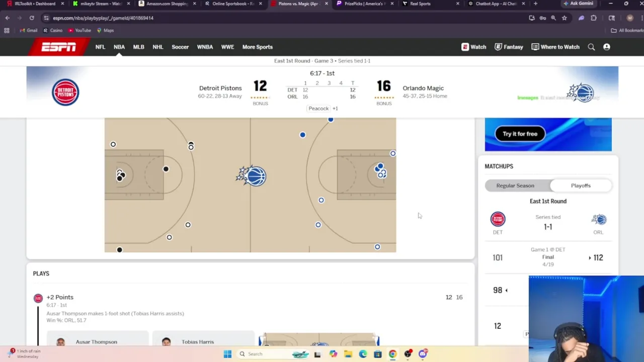Open the Chrome apps grid icon

click(7, 30)
